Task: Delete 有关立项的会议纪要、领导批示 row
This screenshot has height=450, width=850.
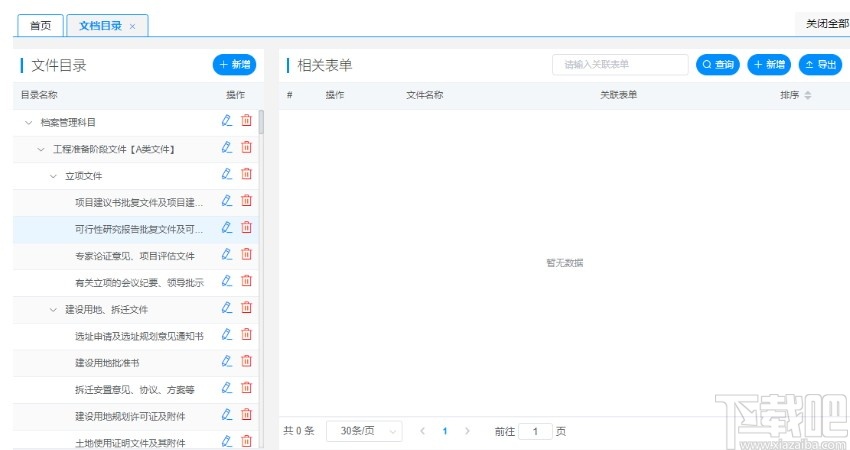Action: pyautogui.click(x=247, y=280)
